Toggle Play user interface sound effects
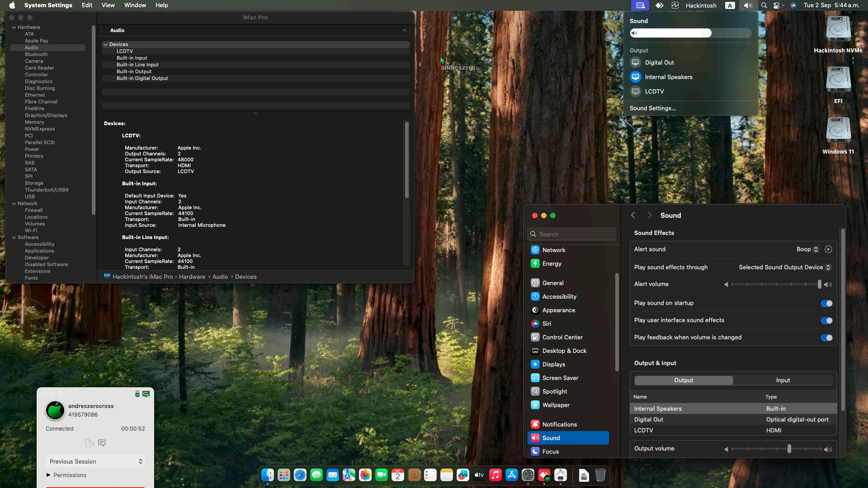The image size is (868, 488). point(826,321)
